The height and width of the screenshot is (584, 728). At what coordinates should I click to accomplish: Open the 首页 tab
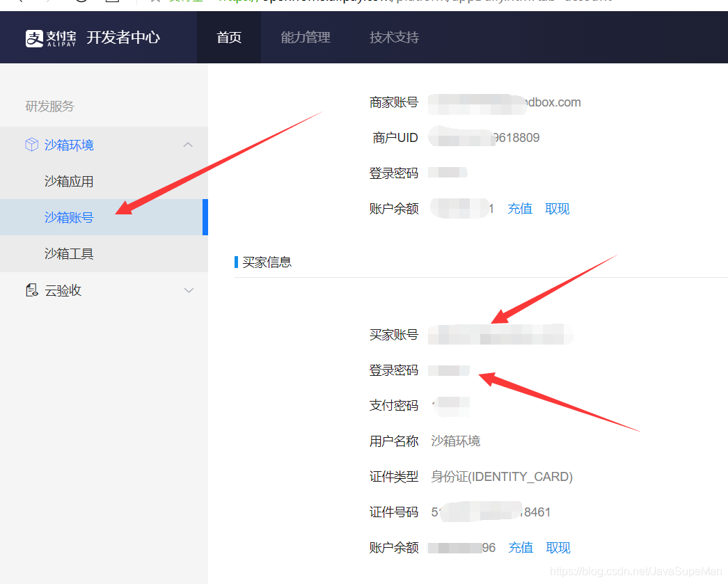[229, 37]
